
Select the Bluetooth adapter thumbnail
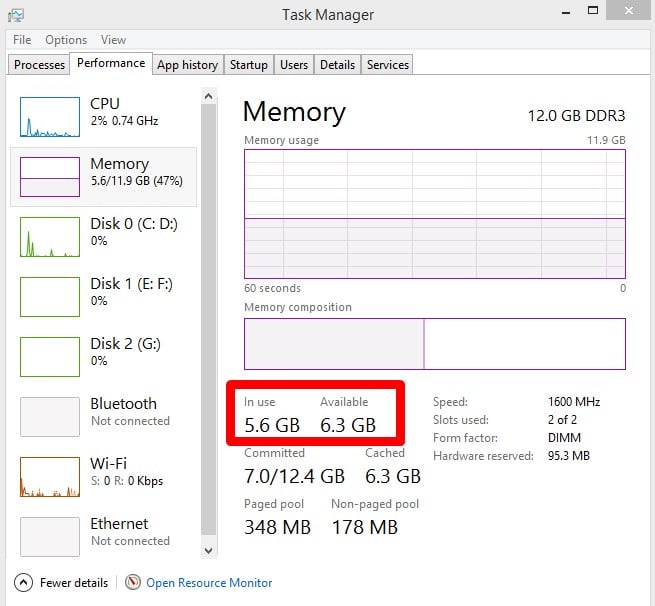(x=50, y=417)
